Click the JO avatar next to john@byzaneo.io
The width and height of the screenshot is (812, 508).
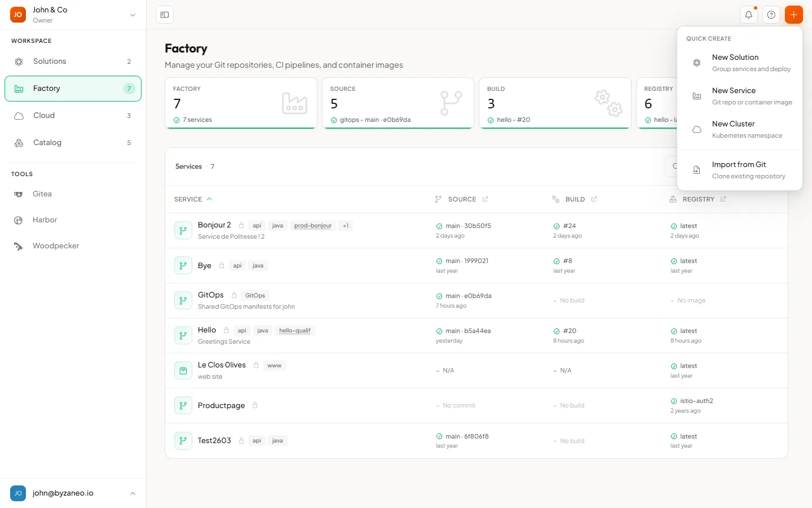coord(18,493)
